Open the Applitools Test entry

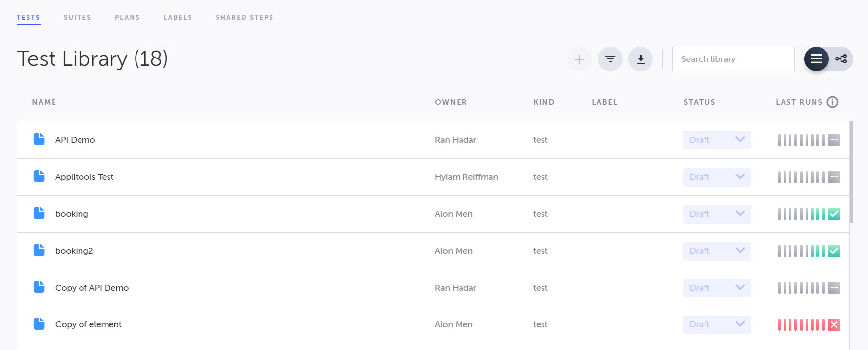[x=84, y=177]
